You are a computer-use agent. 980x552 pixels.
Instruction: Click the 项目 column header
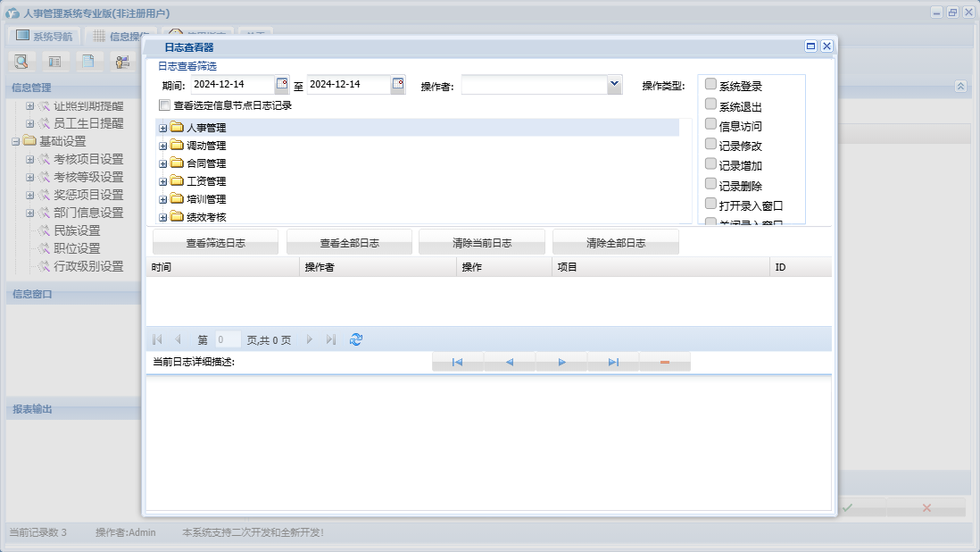coord(660,267)
